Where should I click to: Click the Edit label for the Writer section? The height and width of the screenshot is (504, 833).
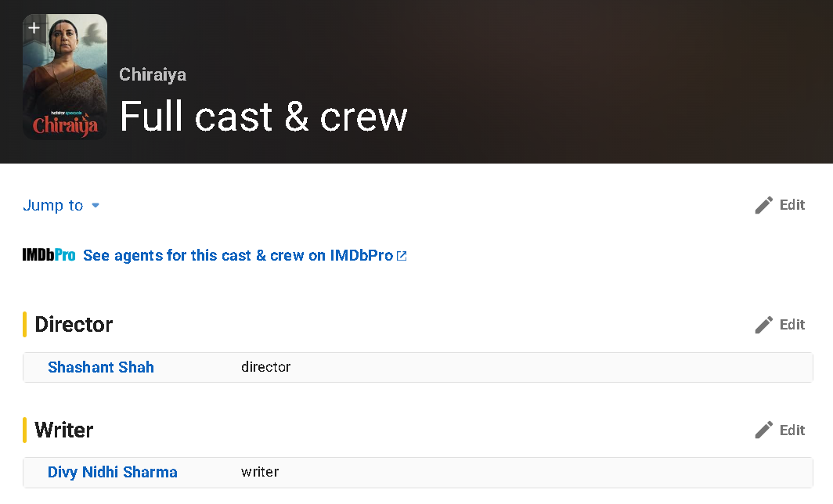pos(792,430)
